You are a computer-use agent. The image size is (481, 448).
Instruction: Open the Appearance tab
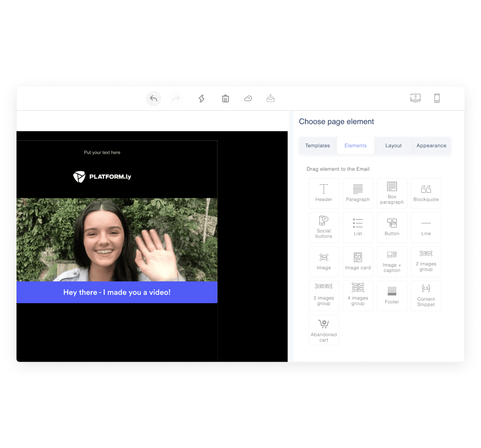point(431,145)
